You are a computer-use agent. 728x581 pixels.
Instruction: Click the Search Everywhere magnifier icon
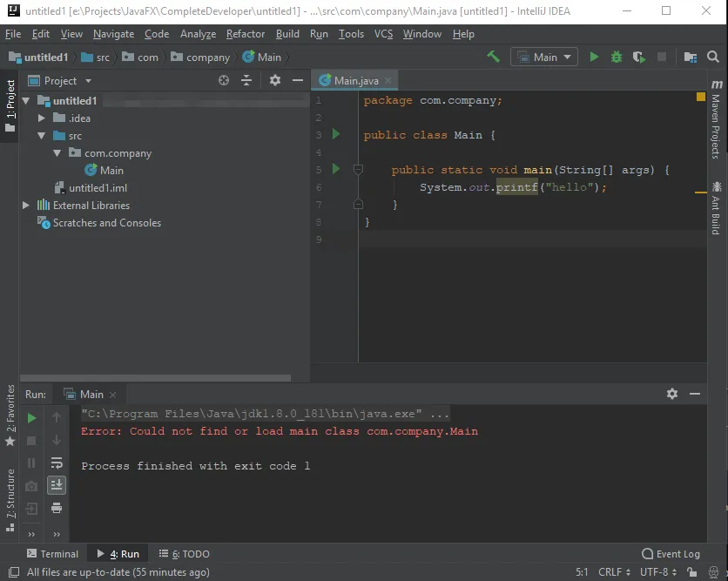(715, 57)
